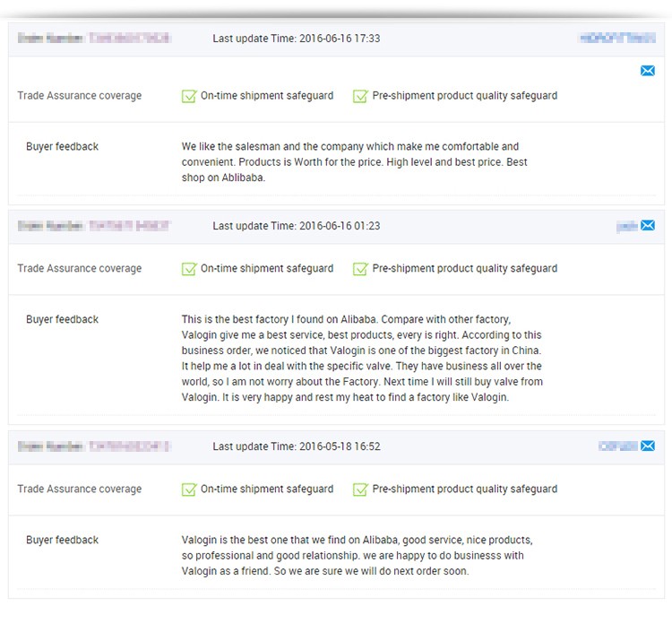Toggle Pre-shipment quality safeguard checkbox in third review
The width and height of the screenshot is (672, 641).
[360, 489]
